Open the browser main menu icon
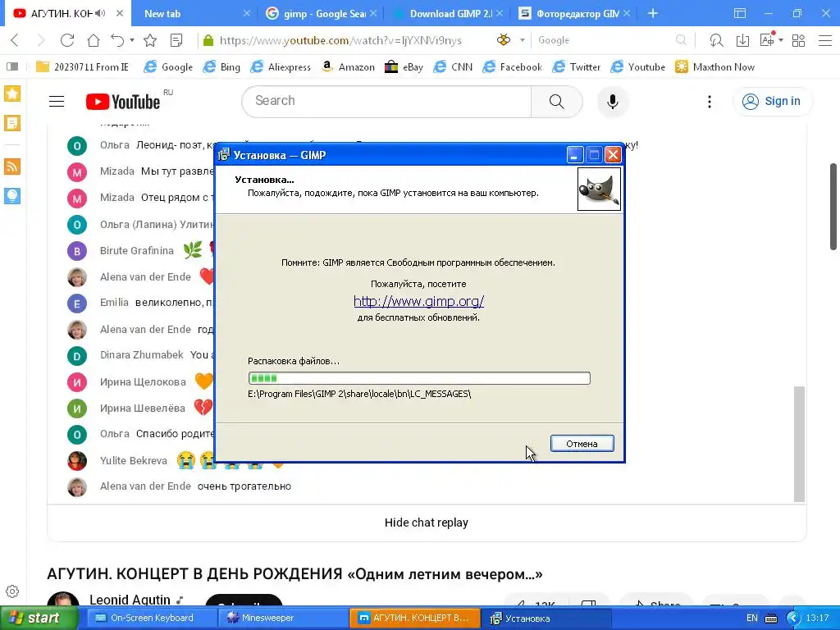The image size is (840, 630). click(x=825, y=40)
